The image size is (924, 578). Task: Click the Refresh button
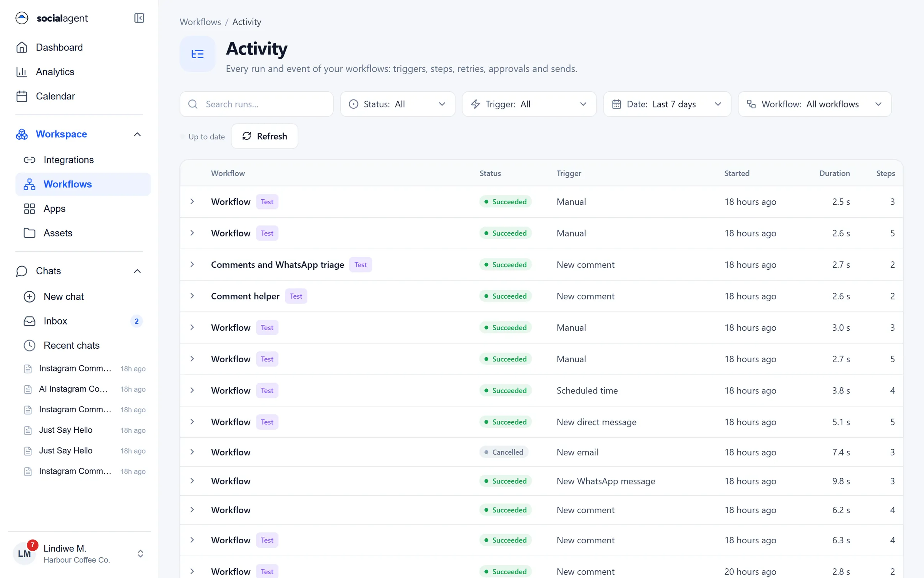tap(264, 136)
